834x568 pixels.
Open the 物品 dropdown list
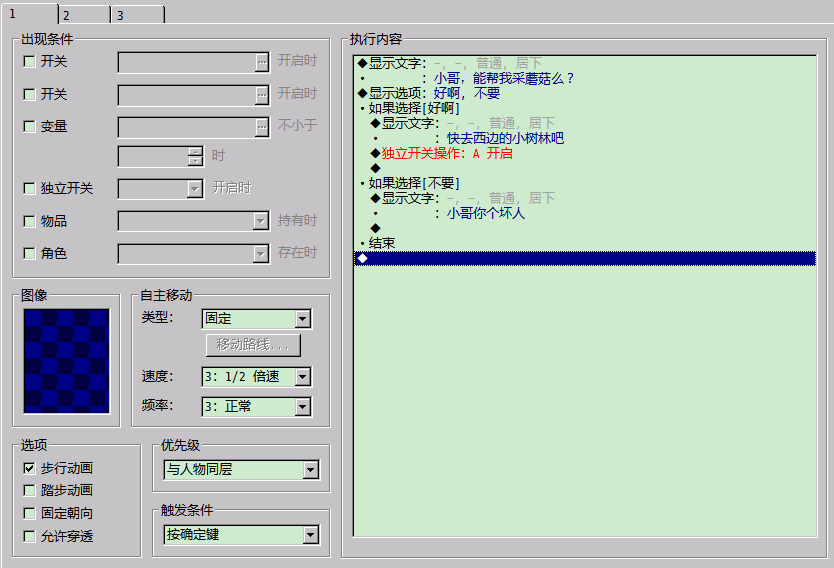pyautogui.click(x=260, y=221)
